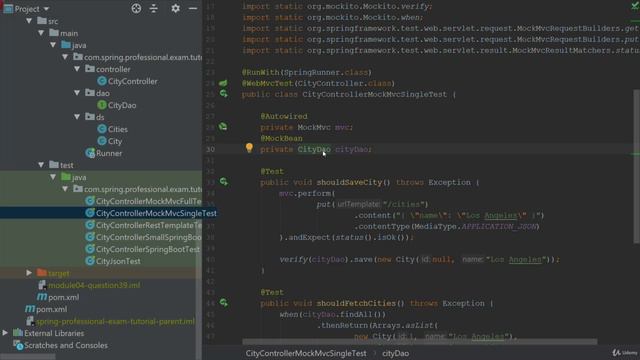This screenshot has height=360, width=640.
Task: Run shouldSaveCity test from gutter icon
Action: [224, 182]
